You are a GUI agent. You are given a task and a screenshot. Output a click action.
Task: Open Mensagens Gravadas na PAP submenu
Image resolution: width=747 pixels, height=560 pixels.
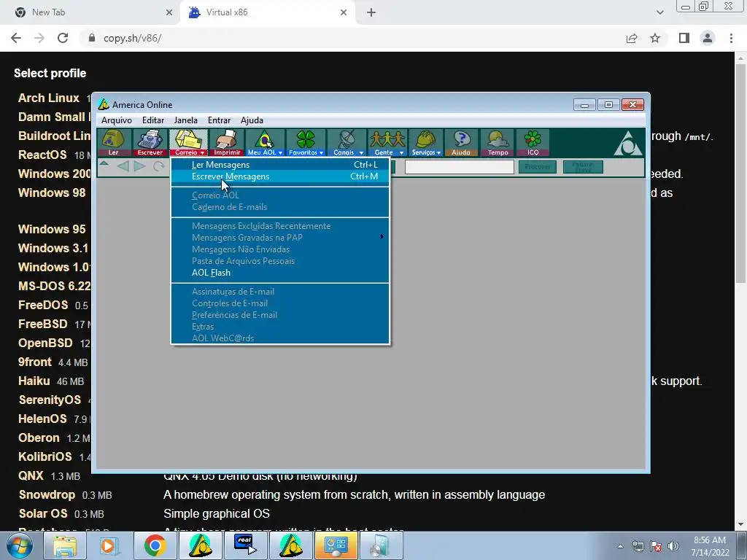point(280,238)
